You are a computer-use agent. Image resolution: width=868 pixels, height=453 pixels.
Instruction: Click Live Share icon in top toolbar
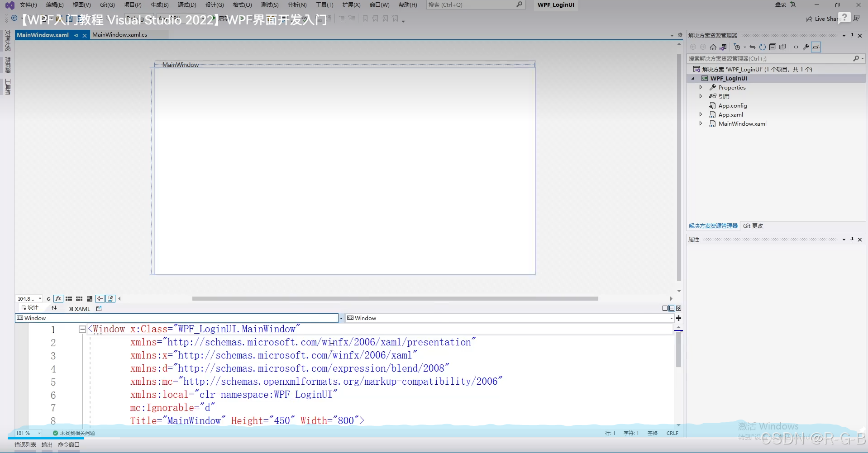809,19
